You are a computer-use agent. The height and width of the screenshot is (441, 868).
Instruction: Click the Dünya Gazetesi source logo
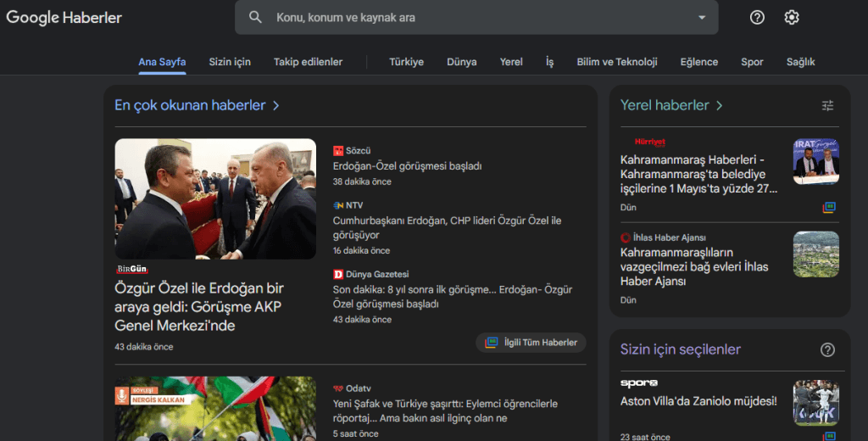click(x=337, y=274)
